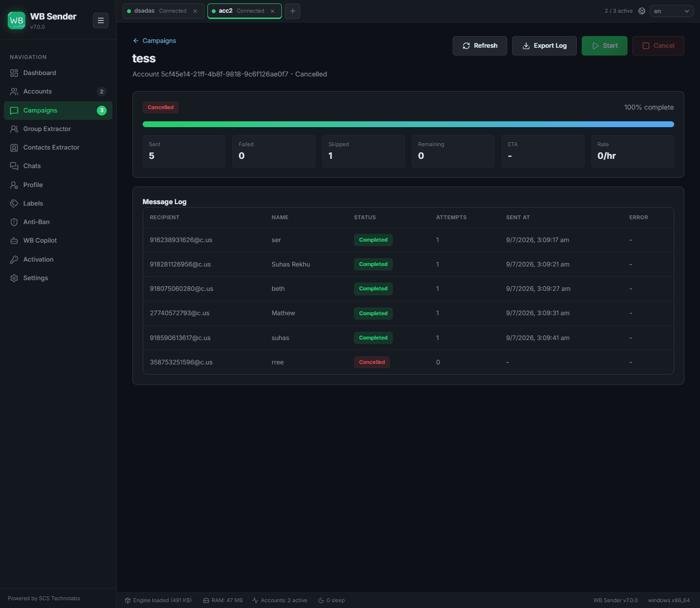Toggle the sidebar with the hamburger icon
Viewport: 700px width, 608px height.
pos(101,20)
